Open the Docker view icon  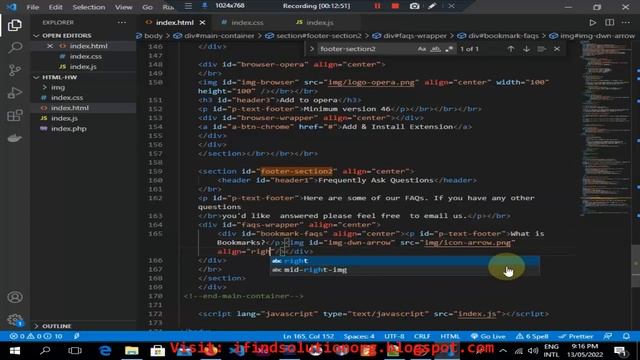pos(15,138)
